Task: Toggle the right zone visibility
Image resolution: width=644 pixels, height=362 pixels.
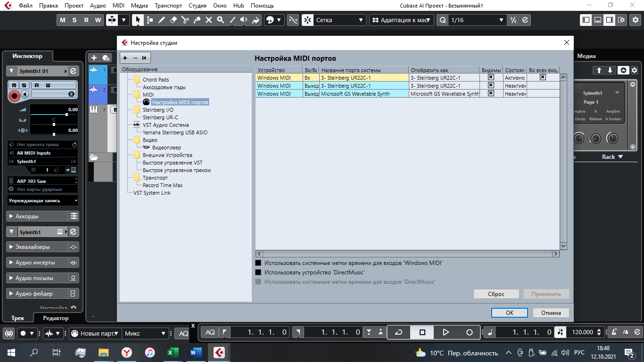Action: coord(610,20)
